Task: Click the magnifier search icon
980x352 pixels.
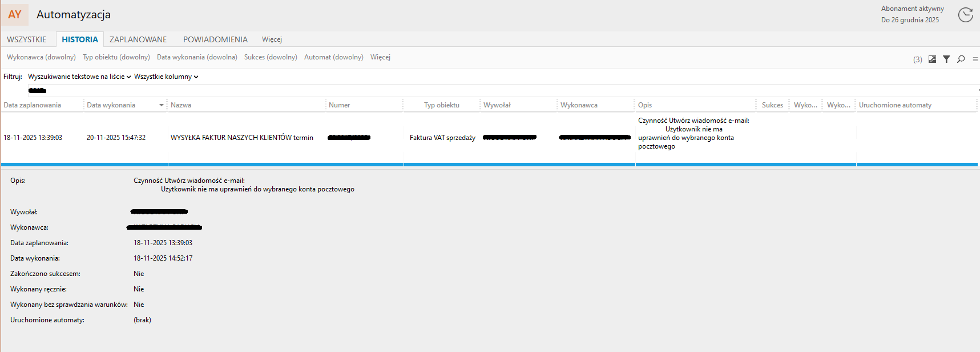Action: pyautogui.click(x=961, y=59)
